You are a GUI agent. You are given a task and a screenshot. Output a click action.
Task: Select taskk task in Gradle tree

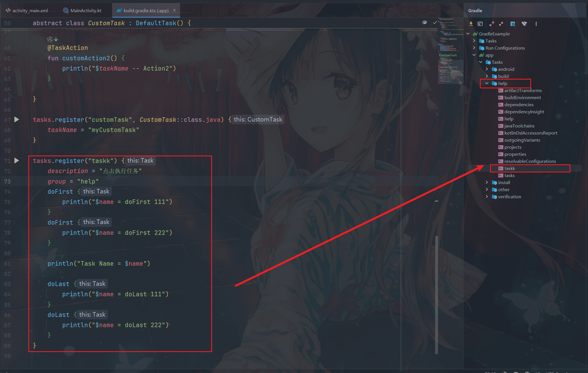(x=509, y=168)
